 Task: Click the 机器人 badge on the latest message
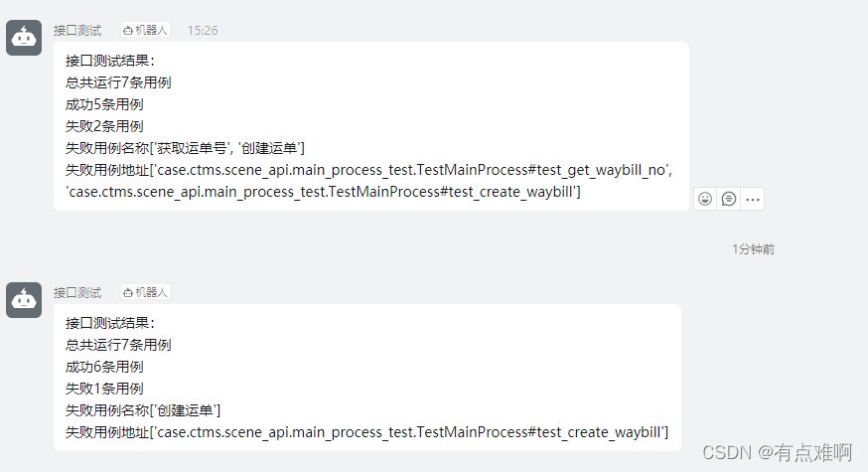point(145,293)
